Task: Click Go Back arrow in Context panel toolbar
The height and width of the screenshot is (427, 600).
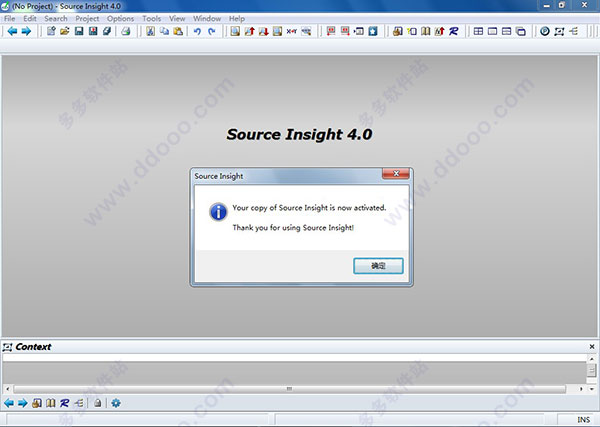Action: coord(9,403)
